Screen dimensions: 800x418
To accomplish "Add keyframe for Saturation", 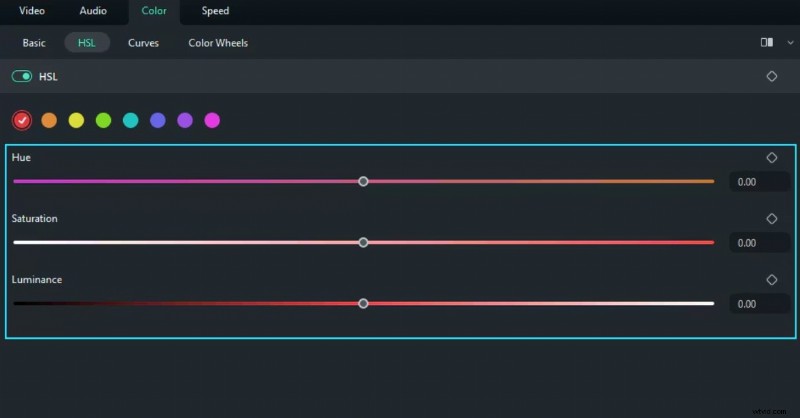I will point(771,218).
